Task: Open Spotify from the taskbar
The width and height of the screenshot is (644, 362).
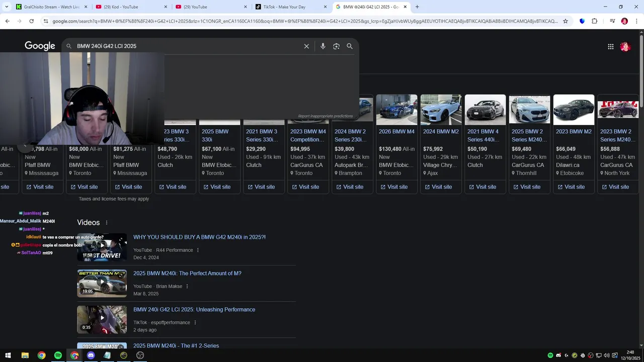Action: point(58,355)
